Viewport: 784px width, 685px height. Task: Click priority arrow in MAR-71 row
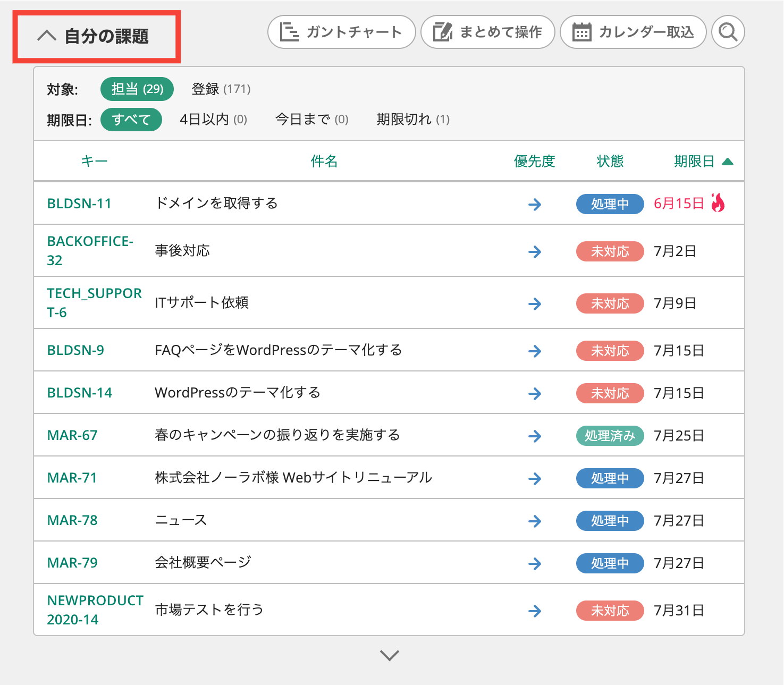[535, 478]
